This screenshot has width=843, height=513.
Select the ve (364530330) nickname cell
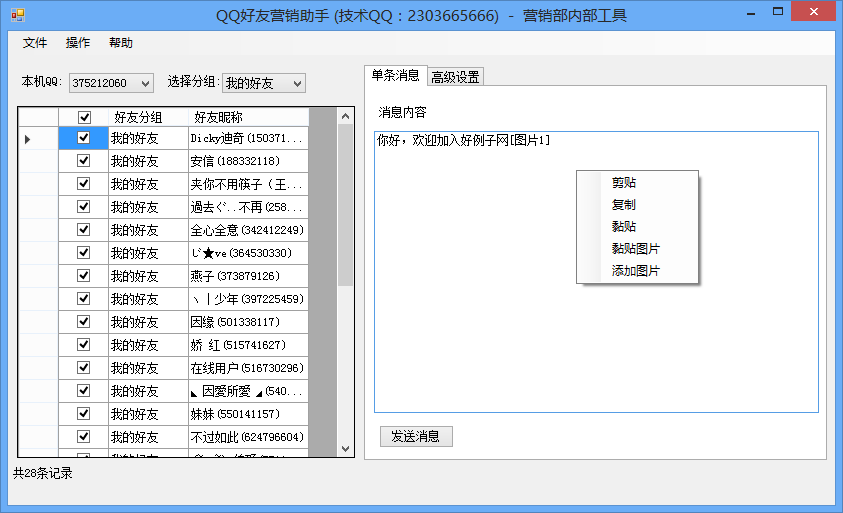tap(248, 253)
